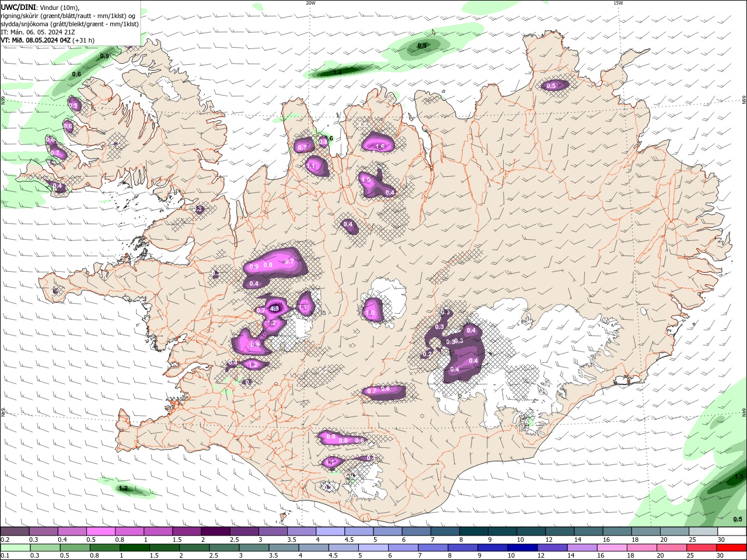Click the 'VT: Mið. 08.05.2024 04Z (+31 h)' valid time
747x560 pixels.
coord(48,40)
